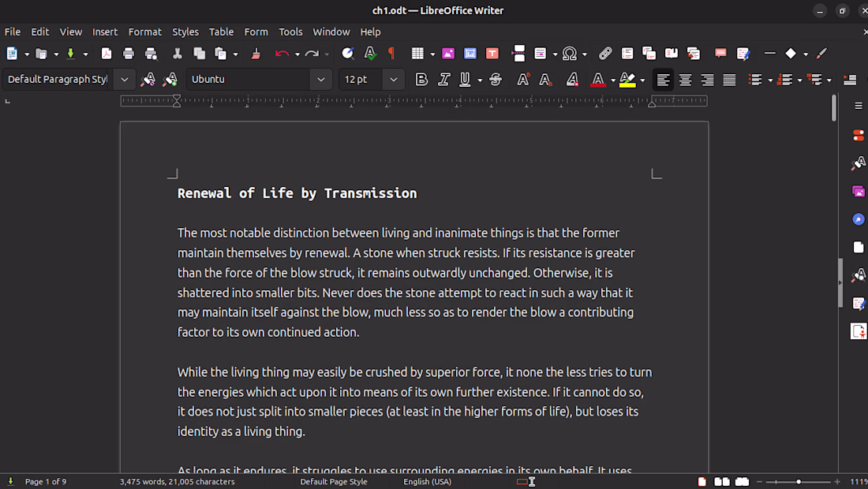Image resolution: width=868 pixels, height=489 pixels.
Task: Toggle strikethrough formatting
Action: [x=496, y=80]
